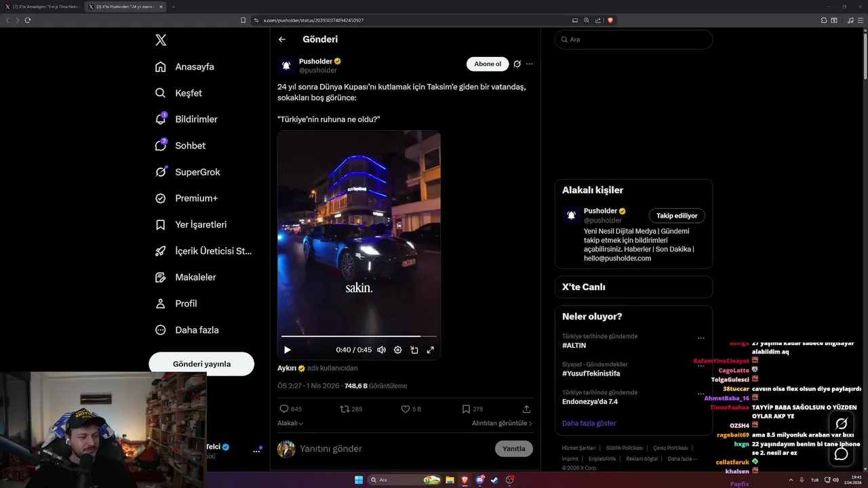Click the Makaleler sidebar icon

click(x=161, y=277)
